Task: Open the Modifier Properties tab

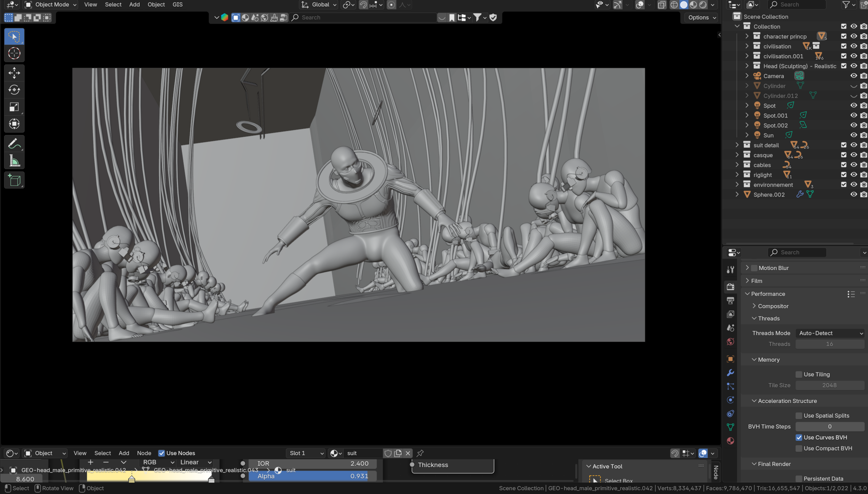Action: 731,372
